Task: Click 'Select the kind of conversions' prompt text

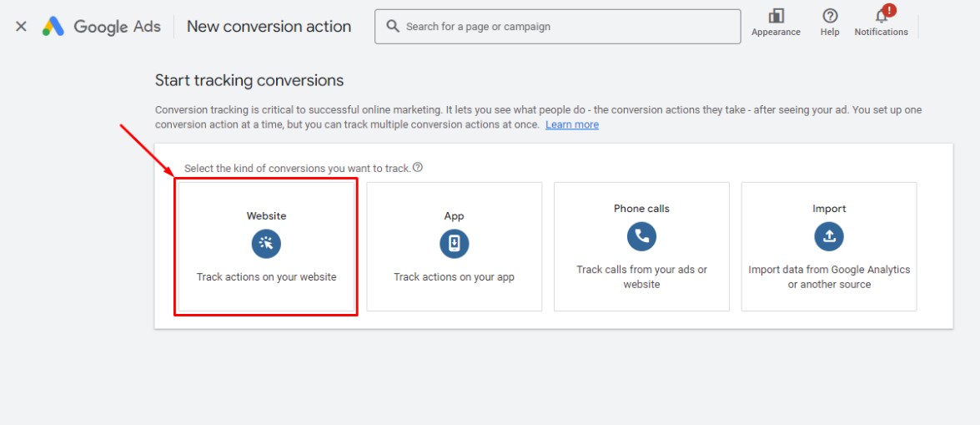Action: click(x=298, y=169)
